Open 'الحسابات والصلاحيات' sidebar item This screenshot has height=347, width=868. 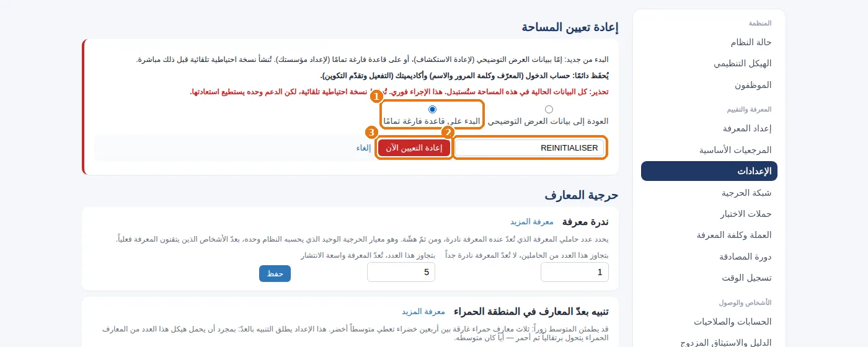[709, 321]
